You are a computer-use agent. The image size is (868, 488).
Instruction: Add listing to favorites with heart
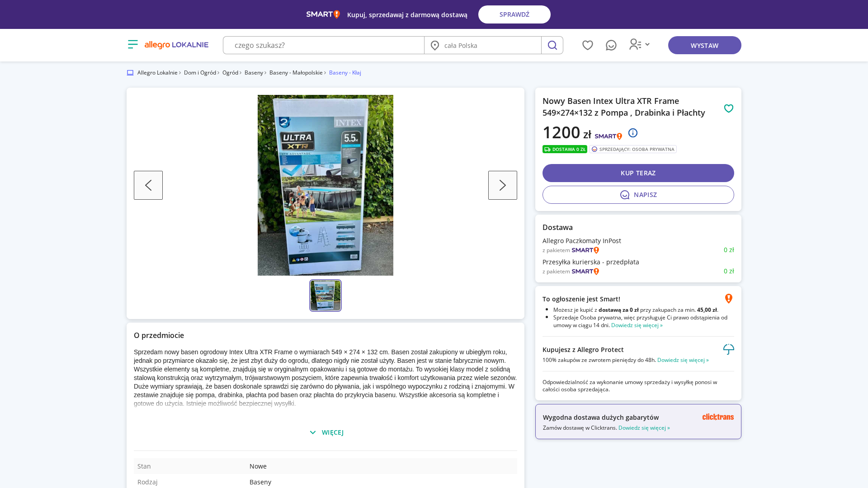[x=729, y=108]
